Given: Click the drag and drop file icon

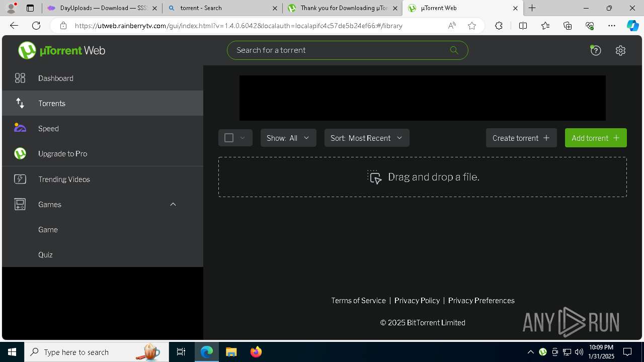Looking at the screenshot, I should (x=374, y=177).
